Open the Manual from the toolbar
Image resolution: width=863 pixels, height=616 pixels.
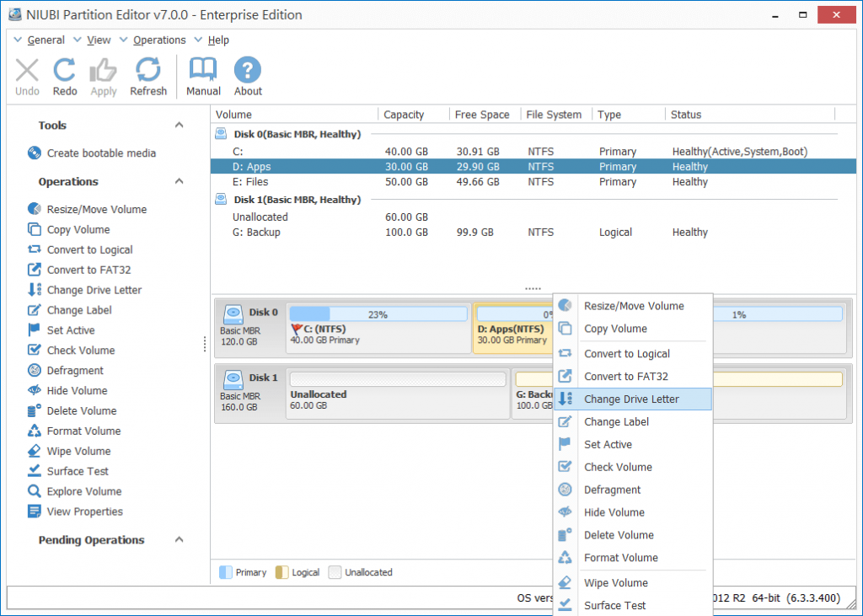(x=202, y=76)
